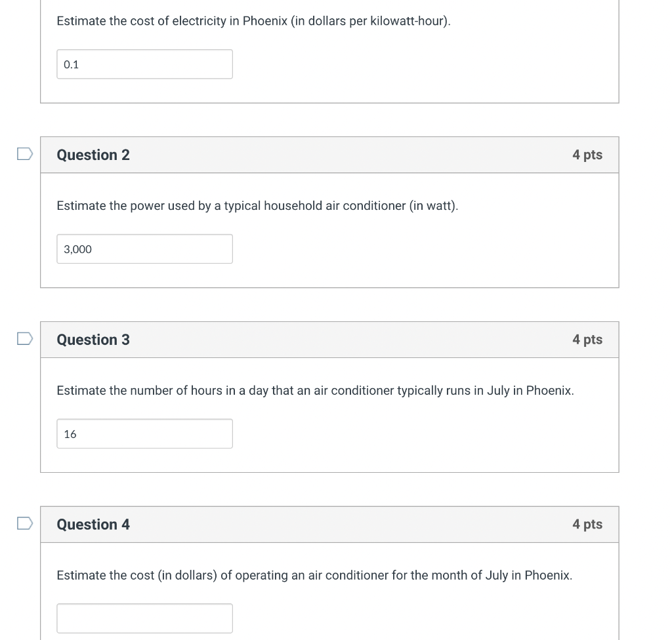Image resolution: width=672 pixels, height=640 pixels.
Task: Flag Question 2 for review
Action: coord(25,154)
